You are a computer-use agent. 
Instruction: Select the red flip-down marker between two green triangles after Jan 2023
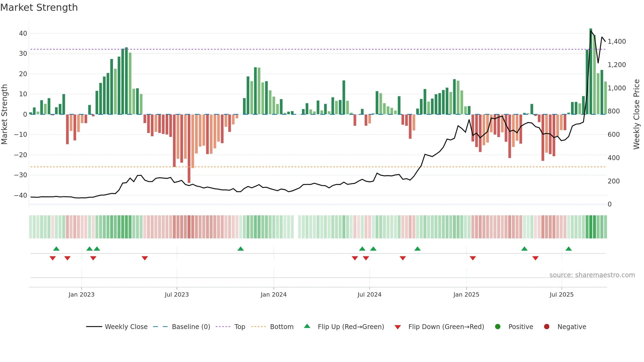click(93, 258)
